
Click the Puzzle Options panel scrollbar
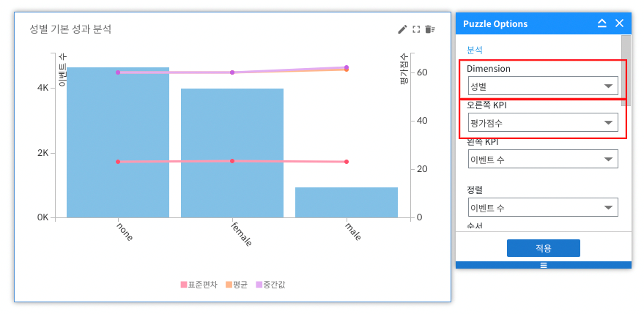point(625,81)
